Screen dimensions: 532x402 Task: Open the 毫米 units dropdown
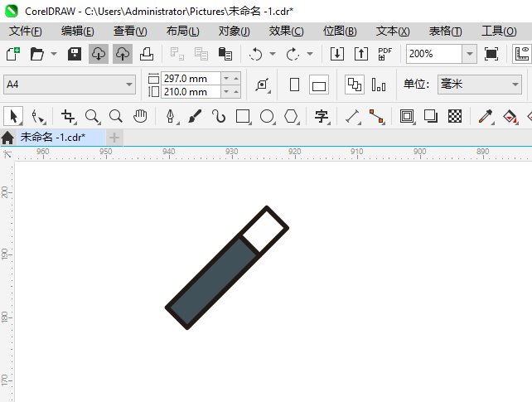coord(480,85)
